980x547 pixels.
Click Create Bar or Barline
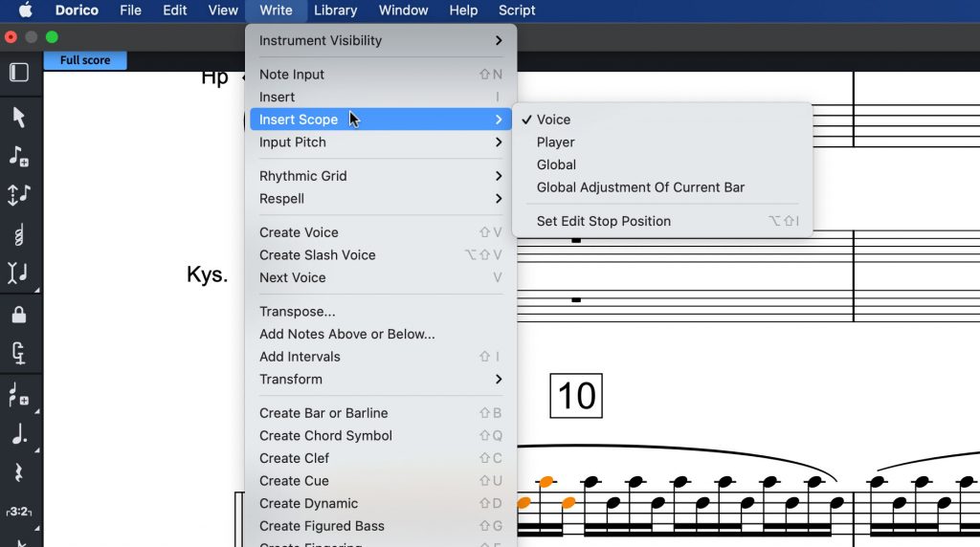pyautogui.click(x=381, y=413)
